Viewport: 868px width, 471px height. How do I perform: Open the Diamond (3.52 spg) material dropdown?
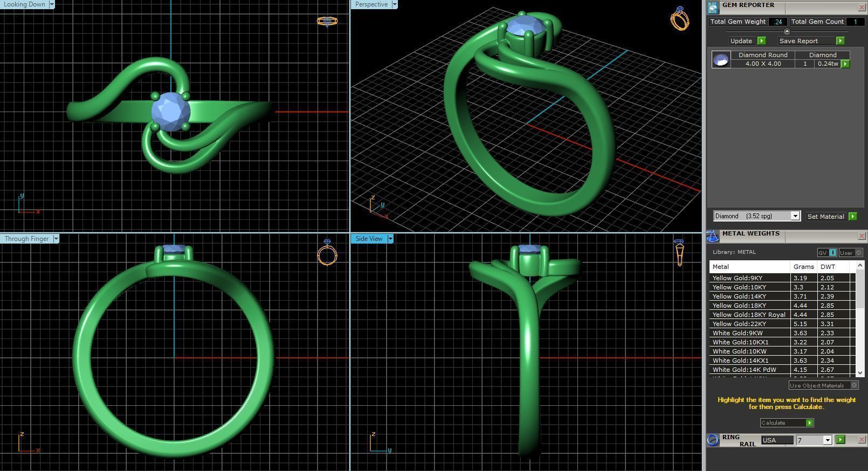[x=795, y=216]
